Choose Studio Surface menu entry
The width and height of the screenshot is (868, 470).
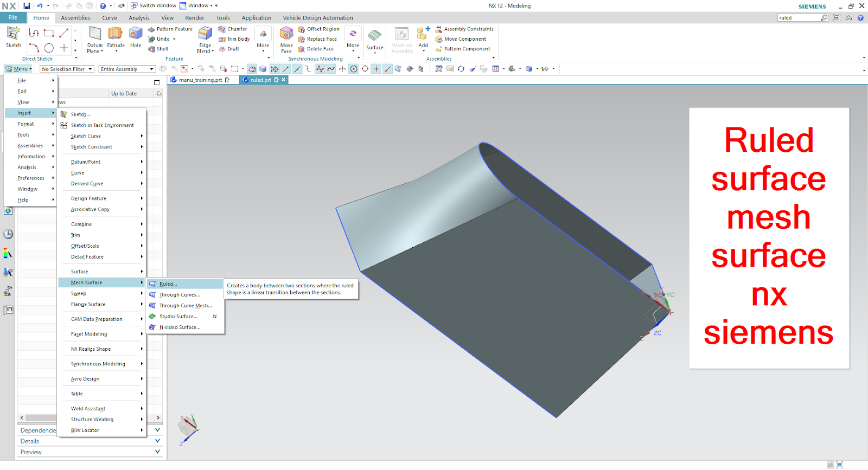185,317
